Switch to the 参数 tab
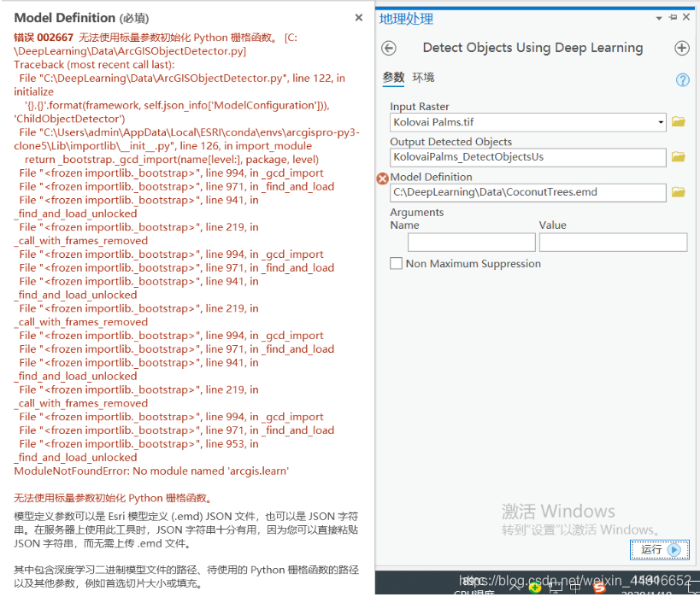The image size is (700, 597). point(393,77)
